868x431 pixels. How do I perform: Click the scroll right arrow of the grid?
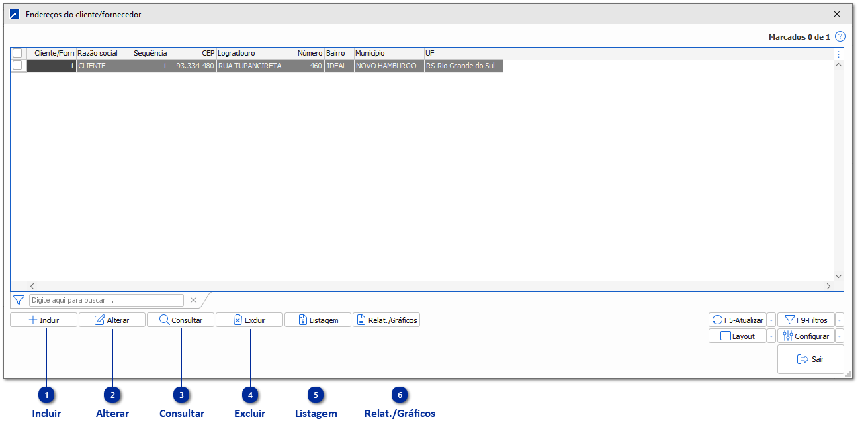(x=828, y=286)
